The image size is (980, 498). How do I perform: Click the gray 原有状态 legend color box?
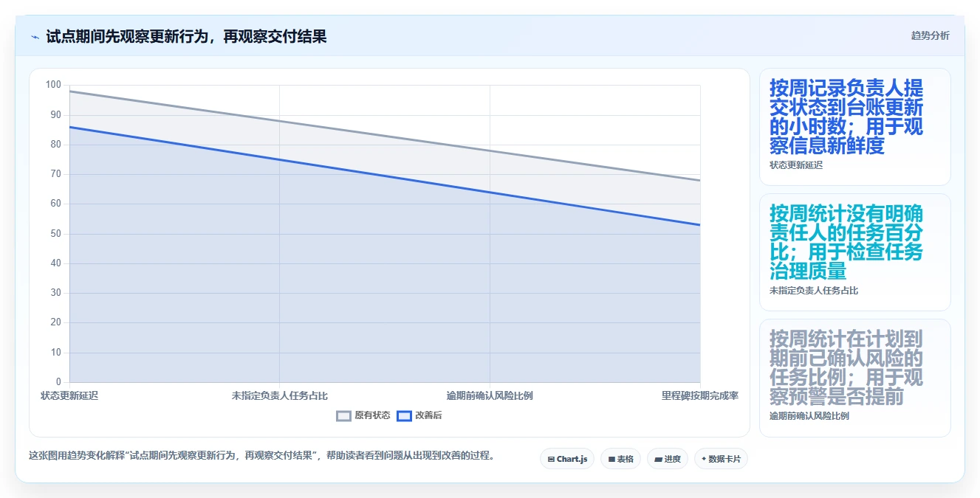[x=343, y=415]
